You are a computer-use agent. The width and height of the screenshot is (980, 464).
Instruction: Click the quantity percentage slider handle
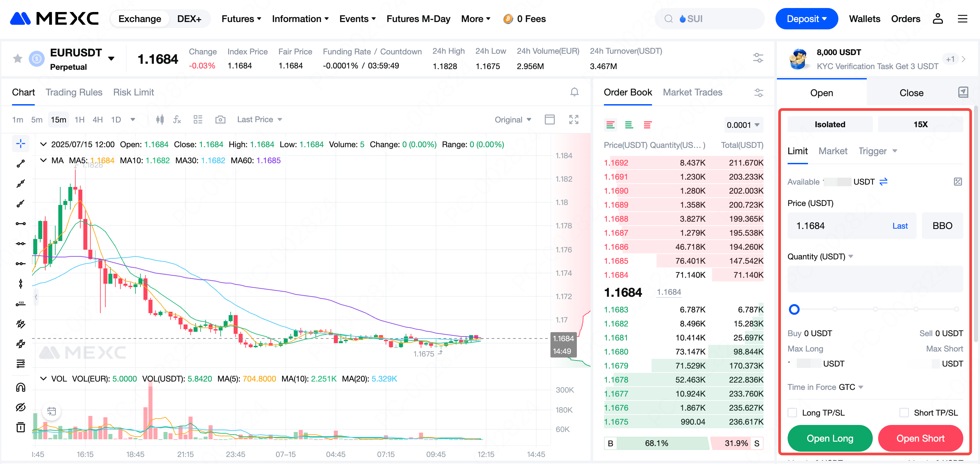pos(794,309)
